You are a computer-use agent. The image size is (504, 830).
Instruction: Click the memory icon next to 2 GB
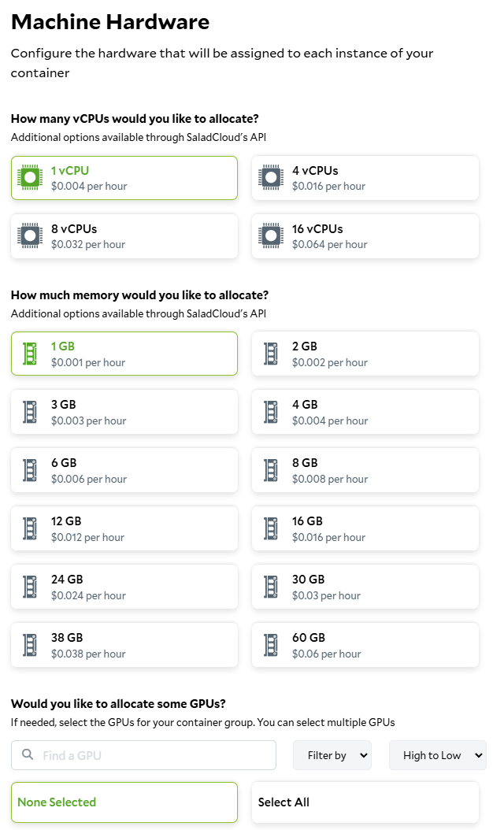271,354
